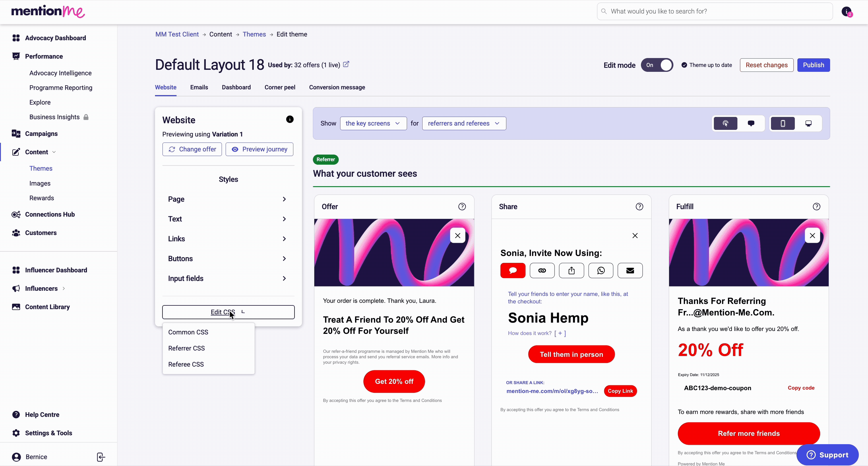Open Referrer CSS from the Edit CSS menu
Image resolution: width=868 pixels, height=466 pixels.
[x=186, y=348]
